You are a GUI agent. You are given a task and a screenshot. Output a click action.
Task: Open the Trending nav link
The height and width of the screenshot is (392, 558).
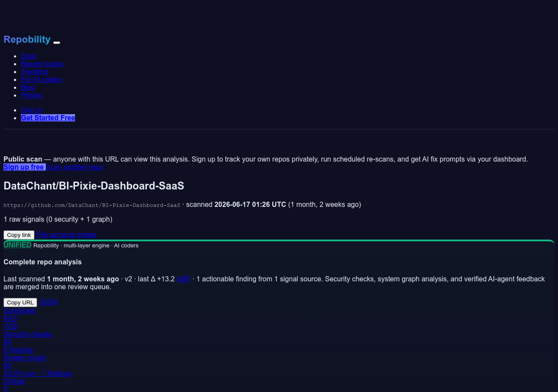[x=34, y=71]
